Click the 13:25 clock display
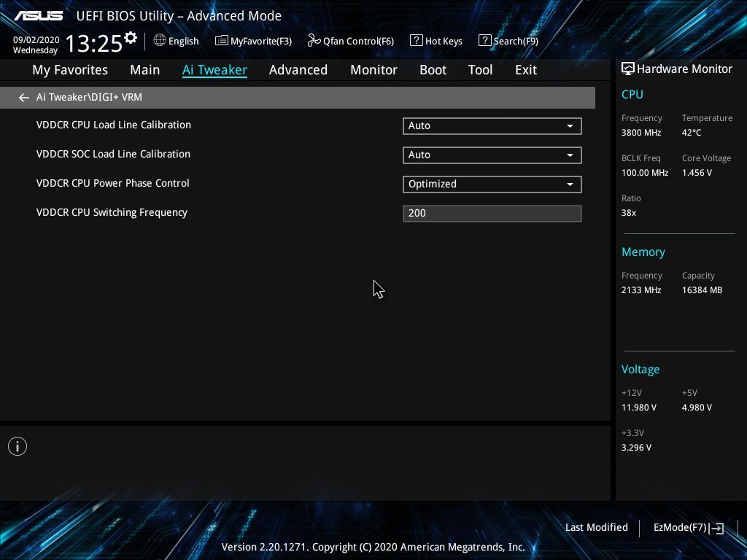The image size is (747, 560). (x=94, y=43)
